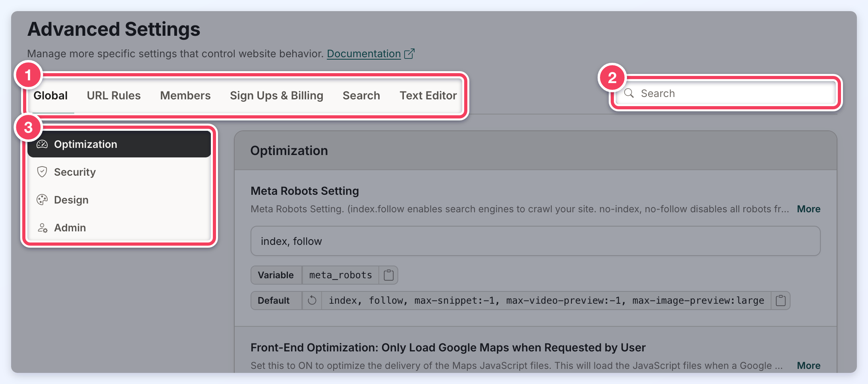The width and height of the screenshot is (868, 384).
Task: Select the Optimization sidebar item
Action: (119, 144)
